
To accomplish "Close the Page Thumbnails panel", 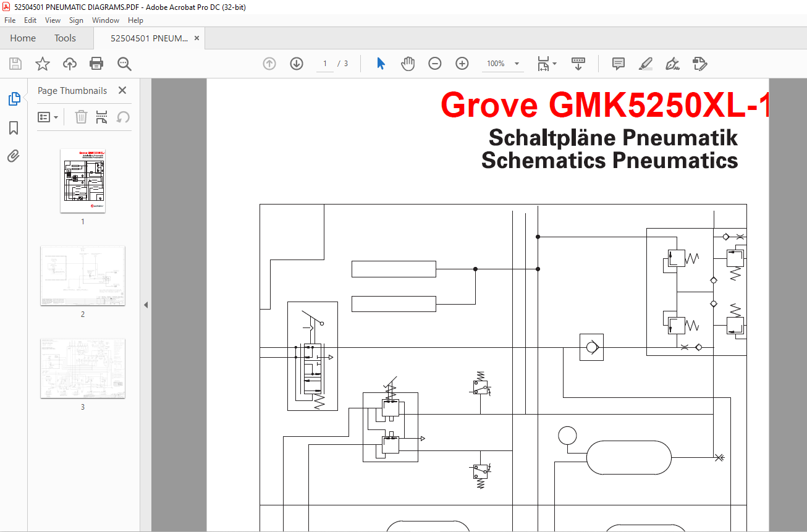I will tap(122, 90).
